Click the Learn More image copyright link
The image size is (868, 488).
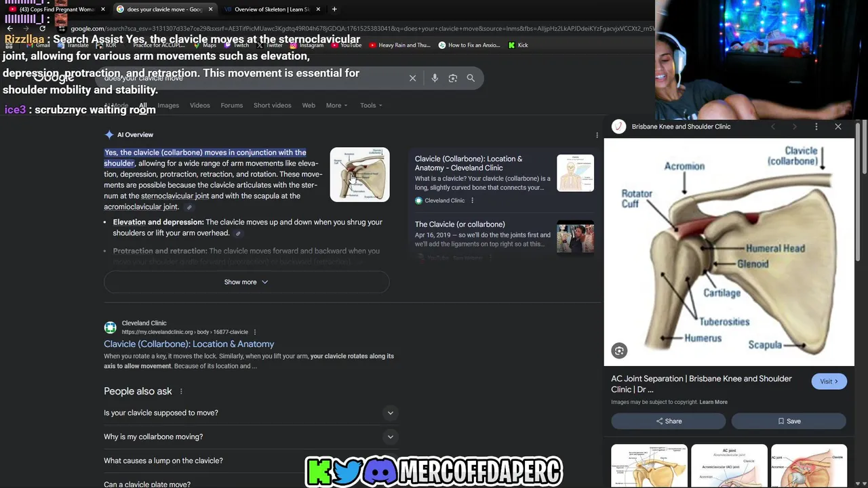coord(713,402)
